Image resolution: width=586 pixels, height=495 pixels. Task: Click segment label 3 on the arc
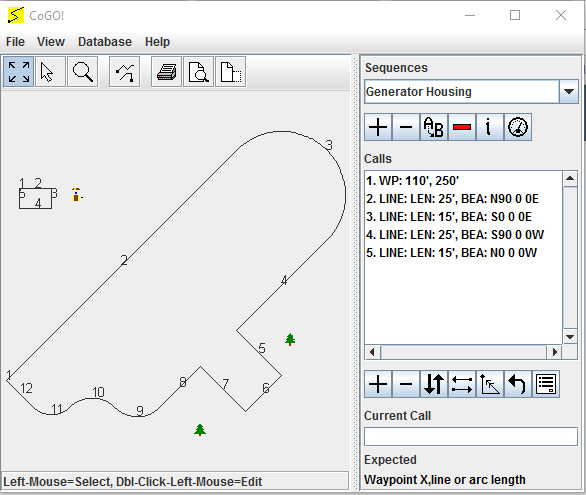tap(329, 145)
